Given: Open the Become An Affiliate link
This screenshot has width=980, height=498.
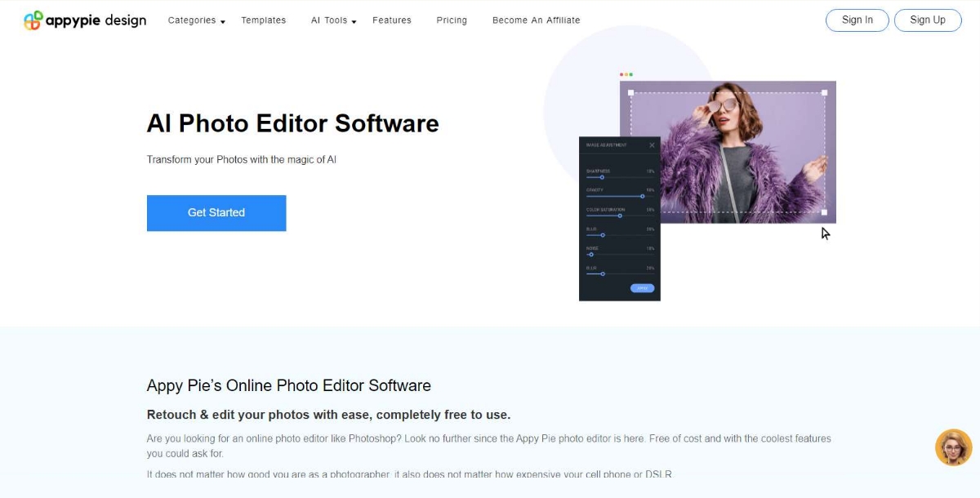Looking at the screenshot, I should (x=536, y=20).
